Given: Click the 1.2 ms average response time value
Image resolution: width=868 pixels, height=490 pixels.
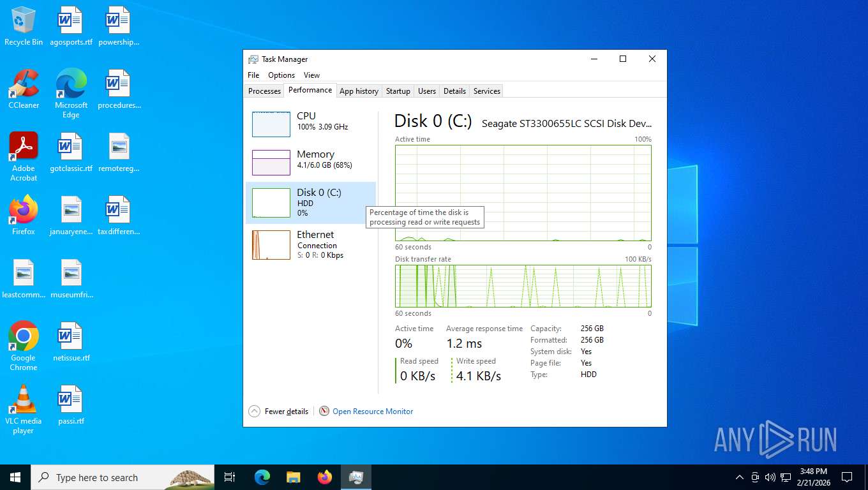Looking at the screenshot, I should click(x=464, y=343).
